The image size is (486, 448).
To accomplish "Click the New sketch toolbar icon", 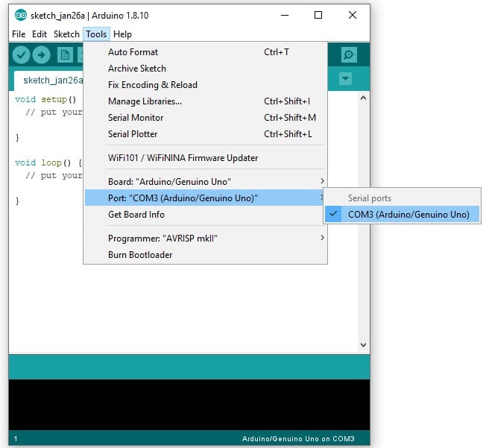I will (x=65, y=55).
